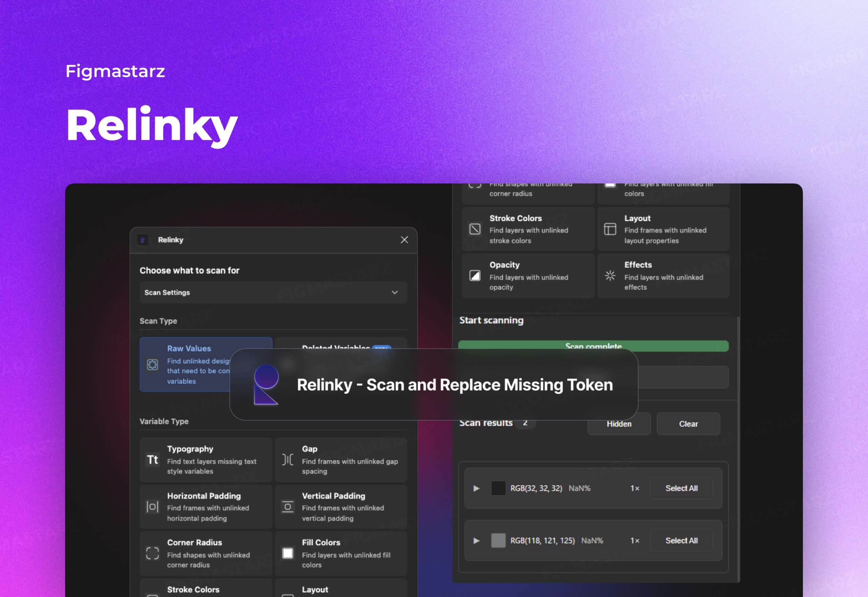Click the Figmastarz brand text

[115, 72]
